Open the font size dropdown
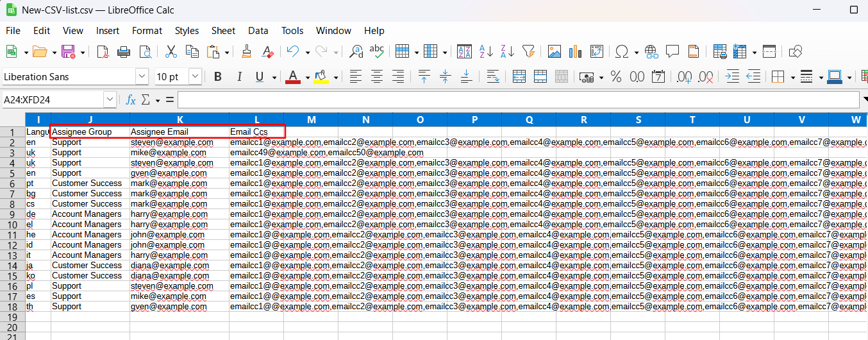This screenshot has width=868, height=340. pos(195,77)
